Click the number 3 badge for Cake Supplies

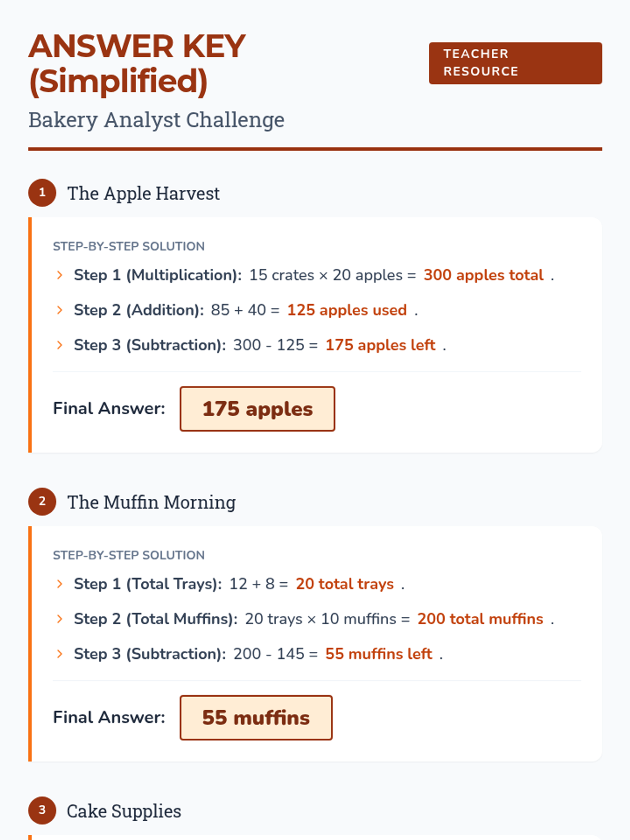(42, 810)
